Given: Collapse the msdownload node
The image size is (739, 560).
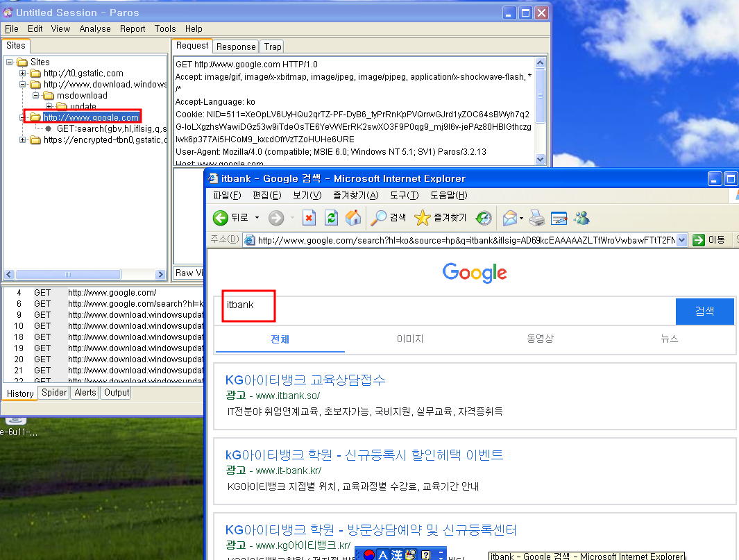Looking at the screenshot, I should [x=36, y=96].
